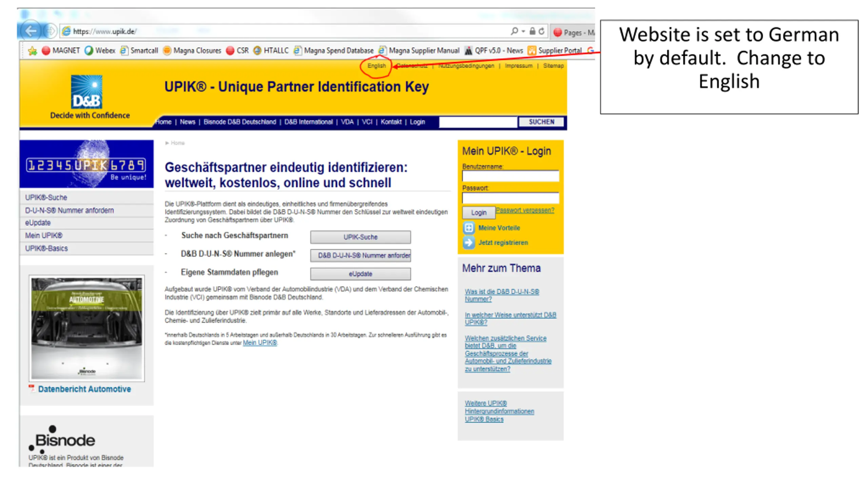Click the eUpdate button
The height and width of the screenshot is (488, 868).
coord(360,274)
